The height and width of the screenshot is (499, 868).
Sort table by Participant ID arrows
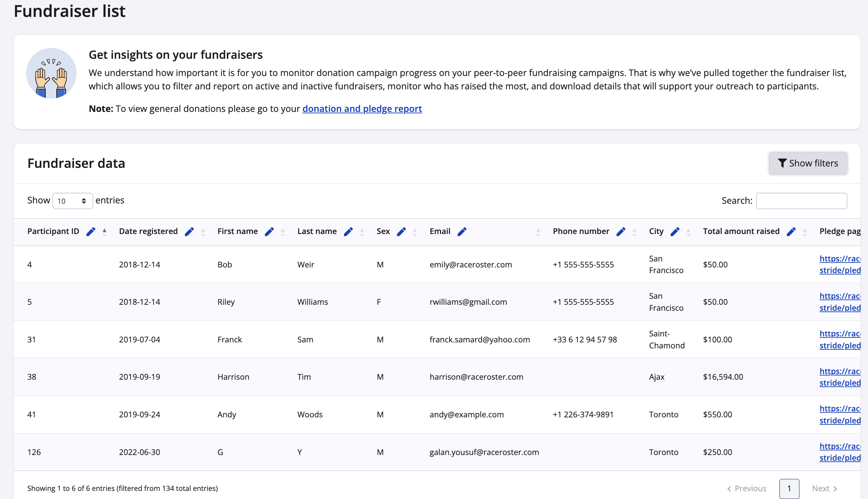pyautogui.click(x=104, y=232)
